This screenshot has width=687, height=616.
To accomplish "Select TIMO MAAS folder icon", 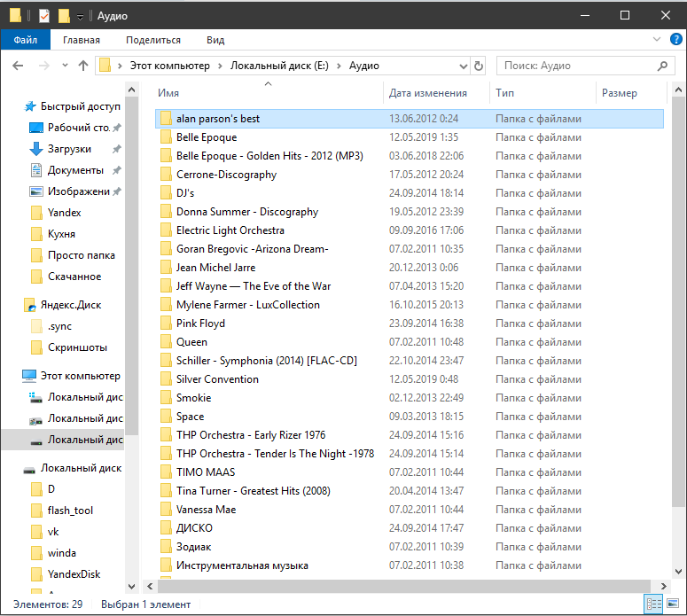I will (x=166, y=472).
